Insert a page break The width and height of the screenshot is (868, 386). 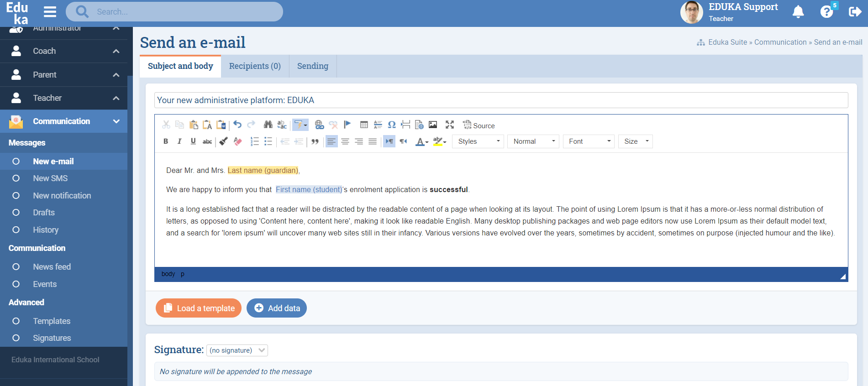[x=405, y=125]
